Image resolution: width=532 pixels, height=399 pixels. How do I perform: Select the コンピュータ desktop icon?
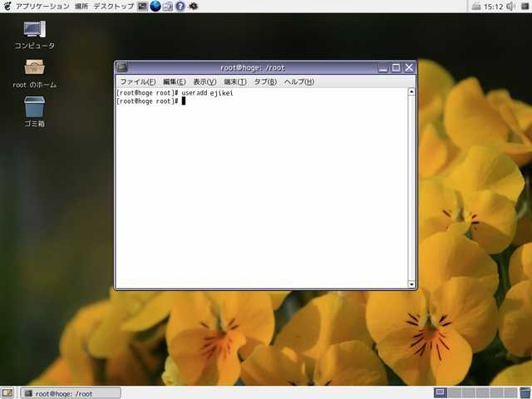tap(34, 35)
